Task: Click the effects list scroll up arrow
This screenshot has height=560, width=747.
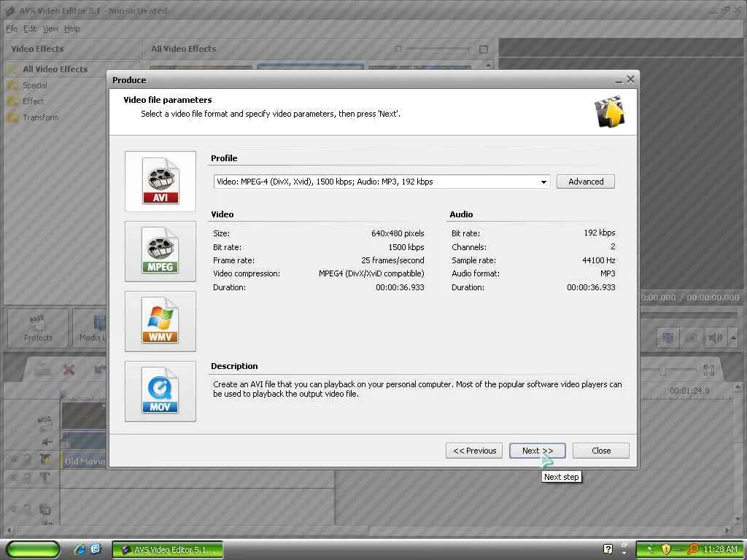Action: 487,66
